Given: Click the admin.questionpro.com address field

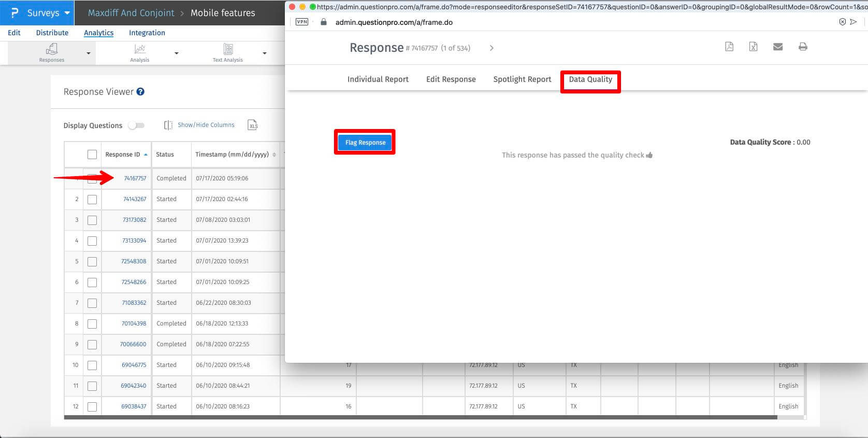Looking at the screenshot, I should tap(394, 22).
